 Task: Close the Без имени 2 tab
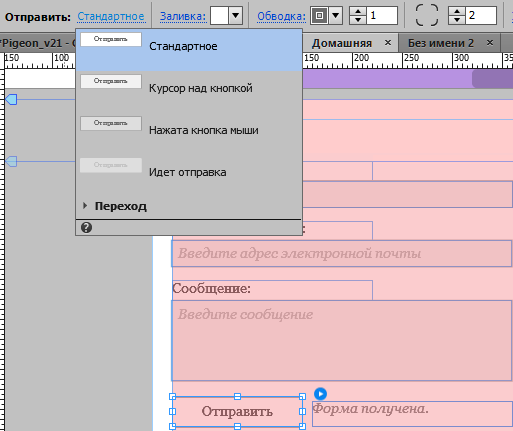point(490,43)
